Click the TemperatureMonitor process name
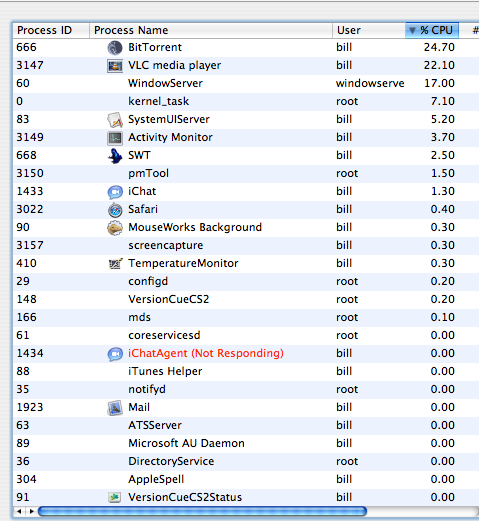This screenshot has height=521, width=479. [183, 263]
